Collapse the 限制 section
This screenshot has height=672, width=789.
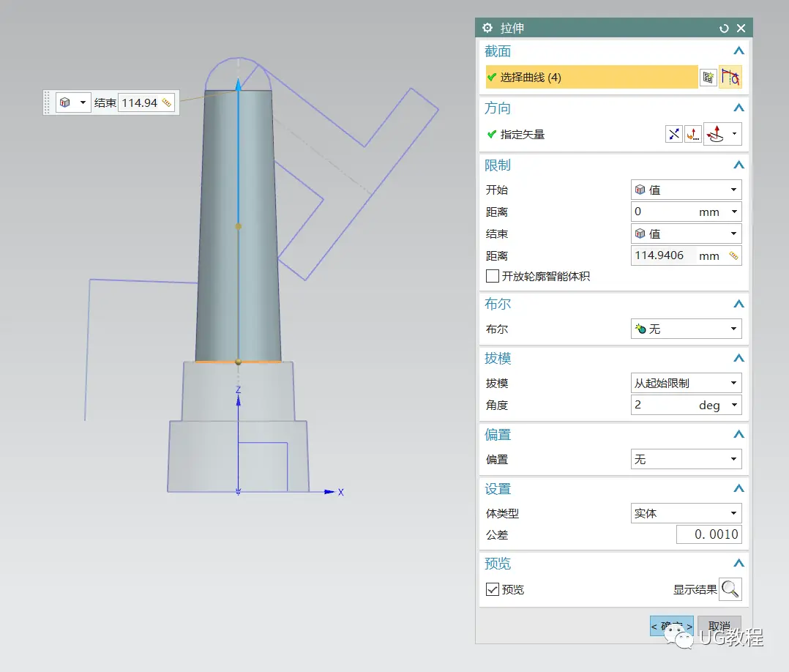click(738, 165)
